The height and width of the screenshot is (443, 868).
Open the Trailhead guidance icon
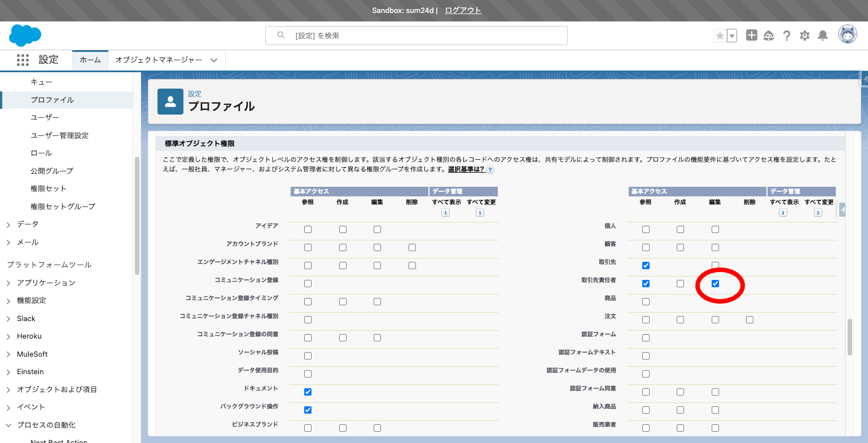point(769,36)
